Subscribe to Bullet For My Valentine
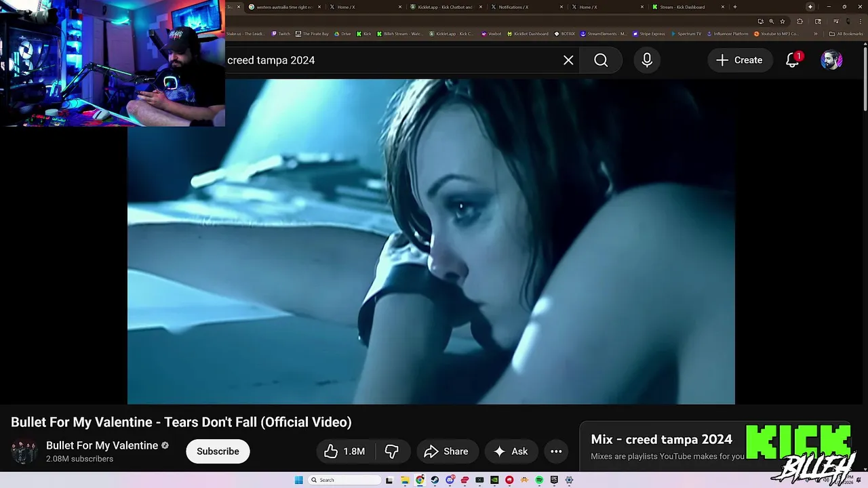868x488 pixels. point(218,451)
